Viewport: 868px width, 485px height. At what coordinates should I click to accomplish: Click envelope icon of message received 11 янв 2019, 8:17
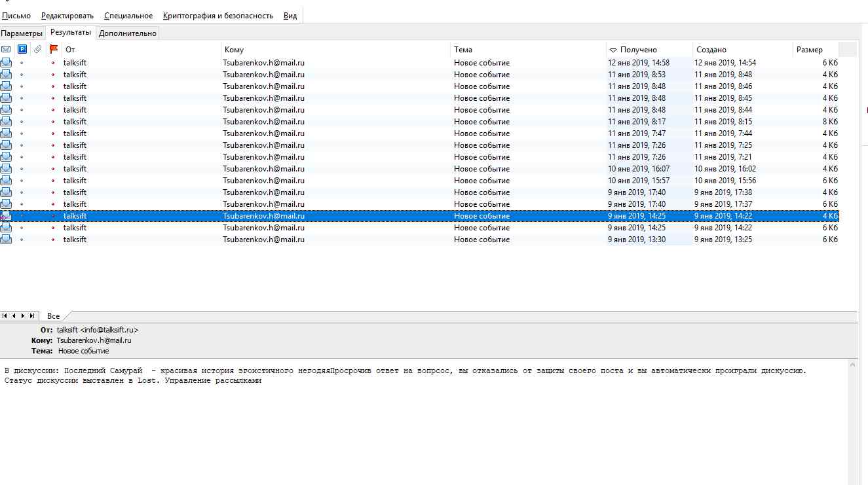tap(6, 122)
